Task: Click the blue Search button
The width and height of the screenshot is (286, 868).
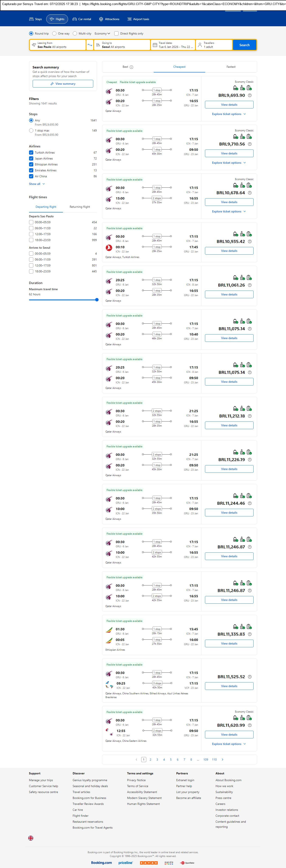Action: [x=244, y=45]
